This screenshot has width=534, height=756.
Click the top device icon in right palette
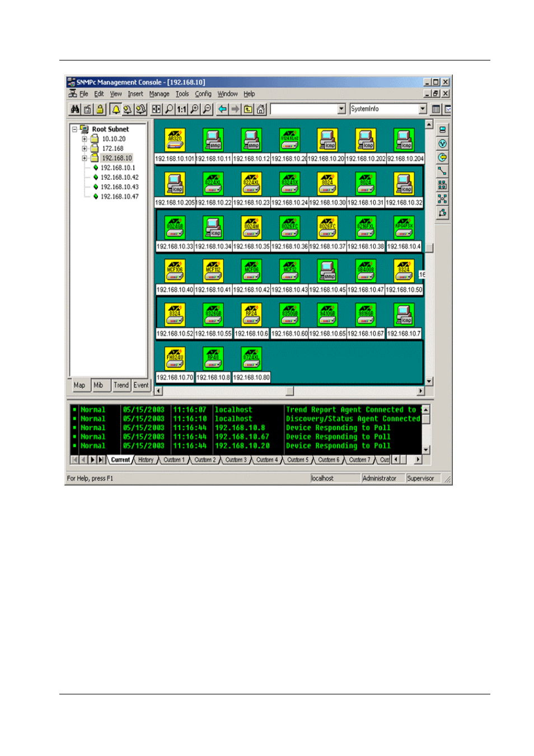tap(442, 130)
